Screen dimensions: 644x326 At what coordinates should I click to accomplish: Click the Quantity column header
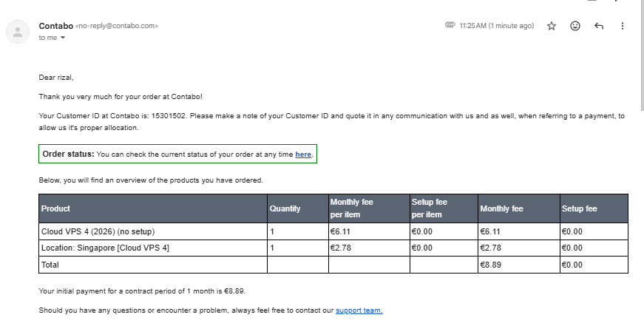coord(298,208)
